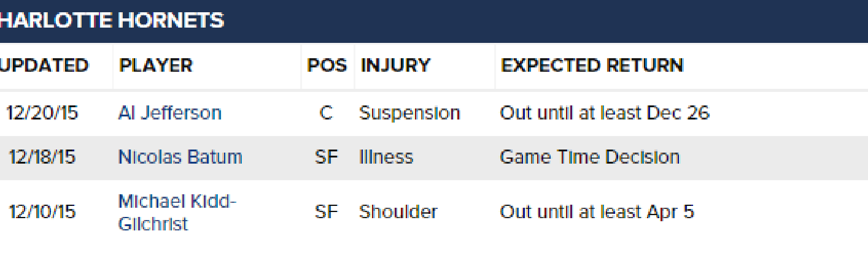868x277 pixels.
Task: Click Game Time Decision text
Action: point(590,157)
